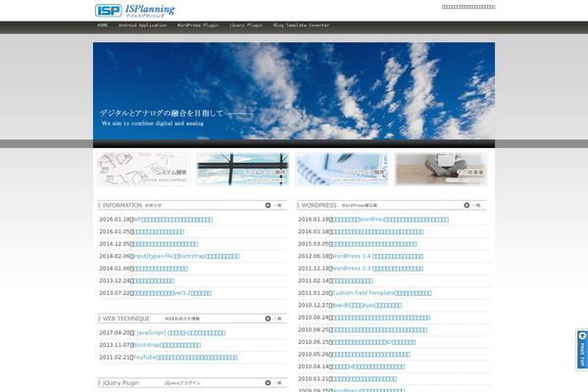The image size is (588, 392).
Task: Open WORDPRESS post dated 2016.01.19
Action: click(390, 220)
